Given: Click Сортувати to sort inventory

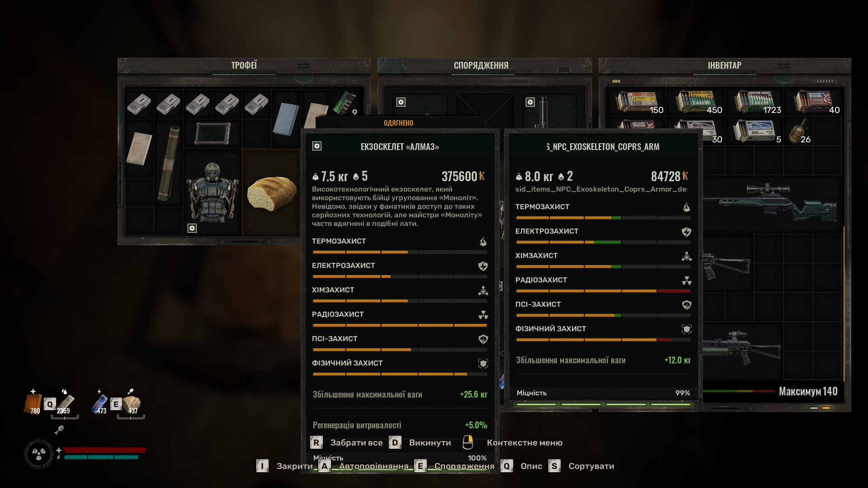Looking at the screenshot, I should (591, 466).
